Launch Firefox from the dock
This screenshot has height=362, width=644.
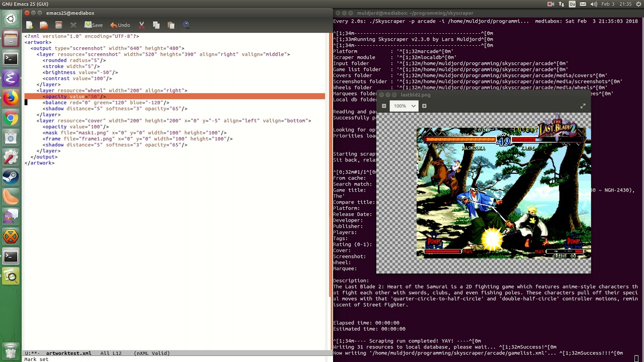[x=11, y=99]
